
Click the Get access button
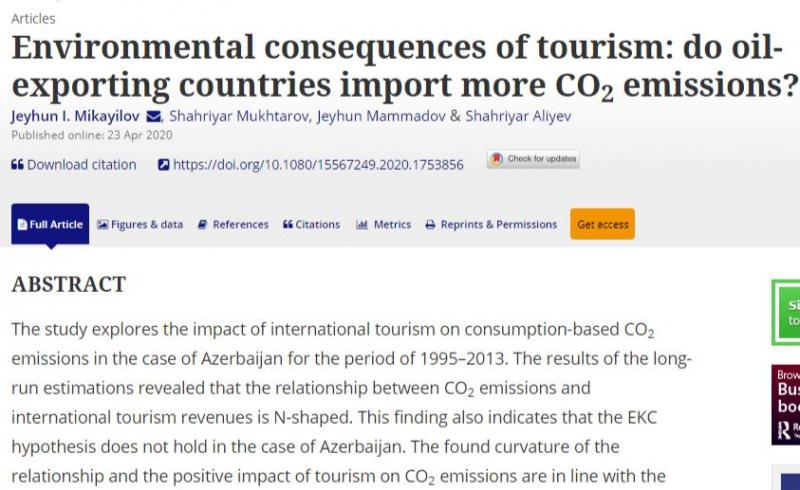[603, 224]
